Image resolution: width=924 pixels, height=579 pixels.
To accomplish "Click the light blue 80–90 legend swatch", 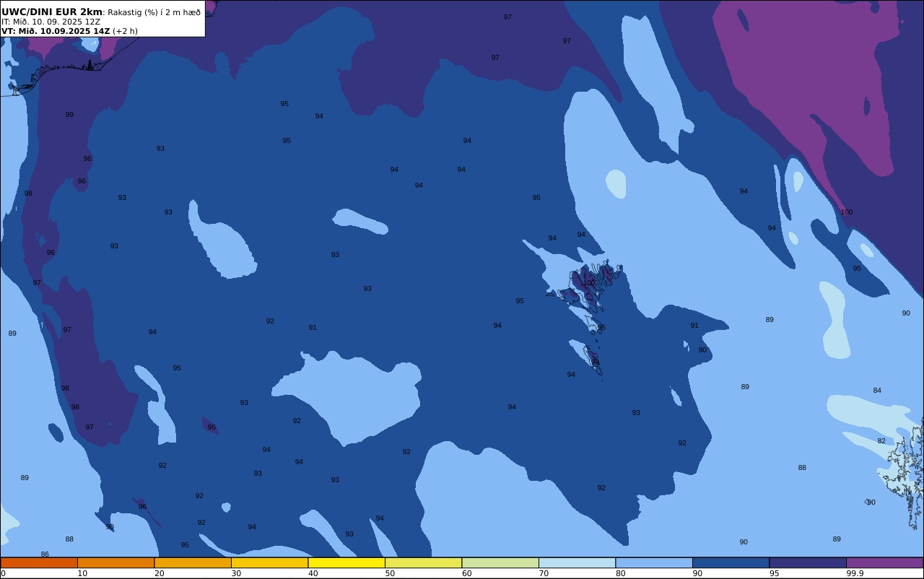I will pos(654,562).
